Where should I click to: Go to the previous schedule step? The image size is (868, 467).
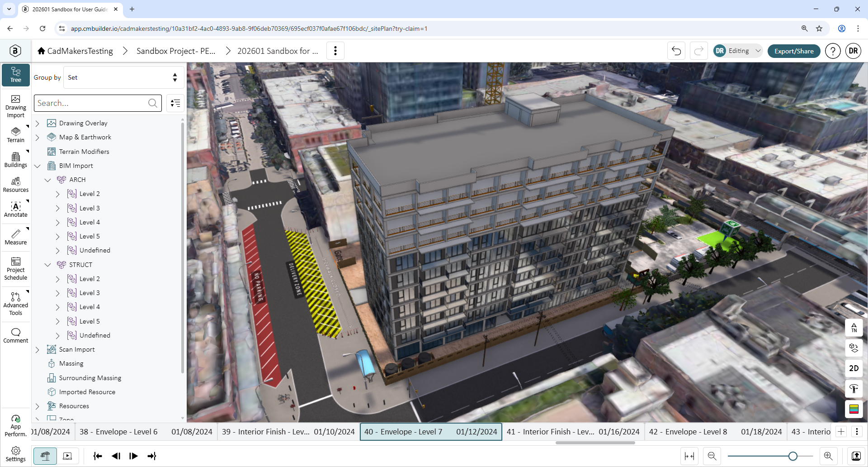[x=116, y=456]
